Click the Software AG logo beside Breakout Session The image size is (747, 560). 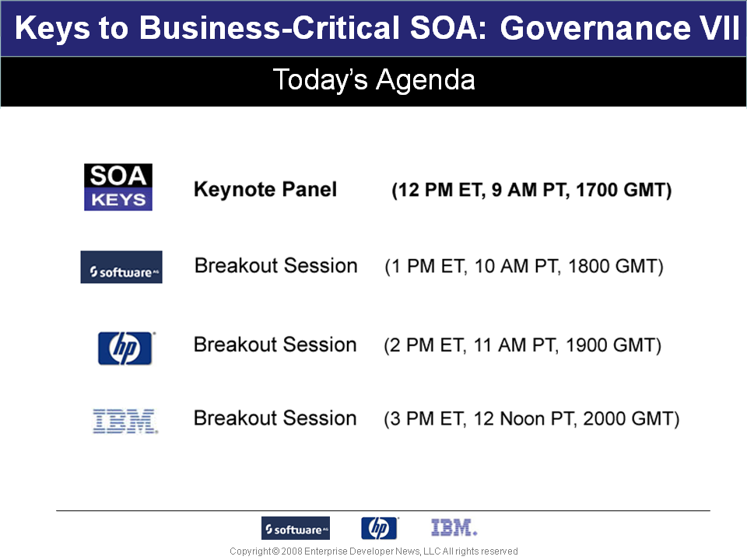(121, 267)
